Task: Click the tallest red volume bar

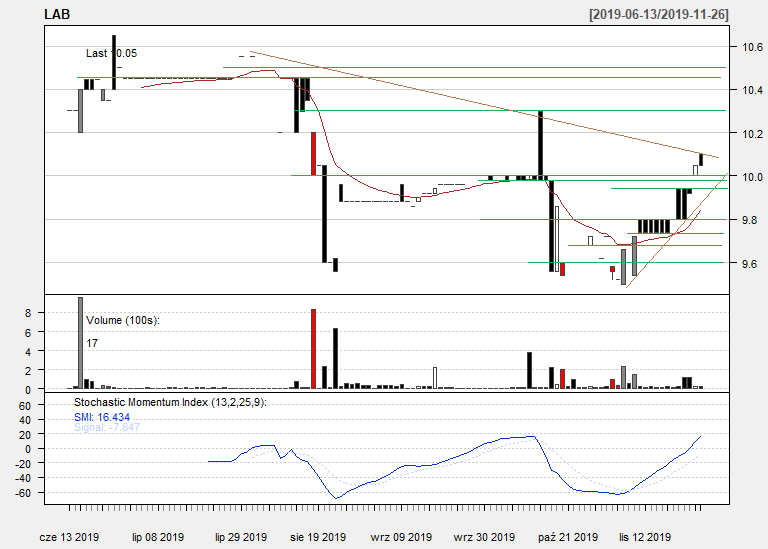Action: [313, 349]
